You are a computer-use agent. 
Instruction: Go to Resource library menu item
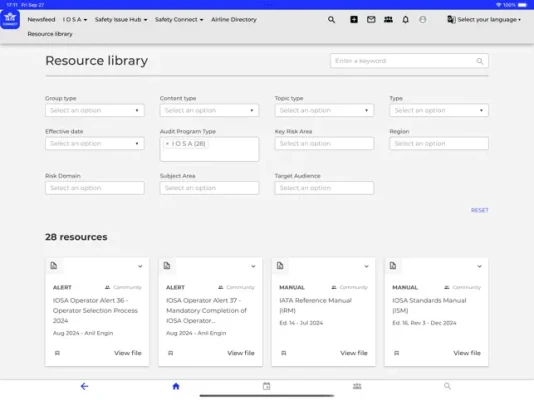pyautogui.click(x=50, y=34)
